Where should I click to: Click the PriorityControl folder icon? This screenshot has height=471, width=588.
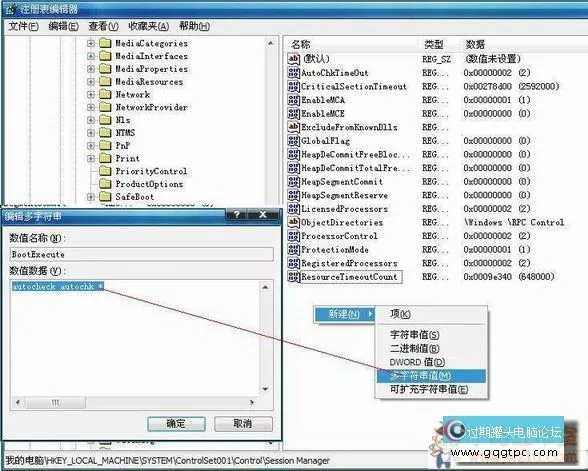coord(105,171)
